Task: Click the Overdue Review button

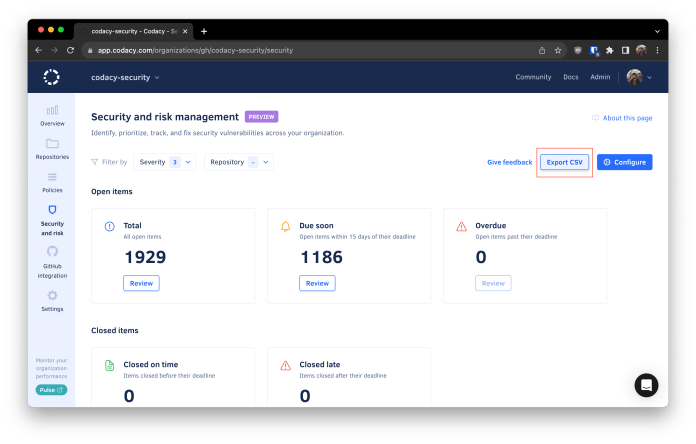Action: 493,283
